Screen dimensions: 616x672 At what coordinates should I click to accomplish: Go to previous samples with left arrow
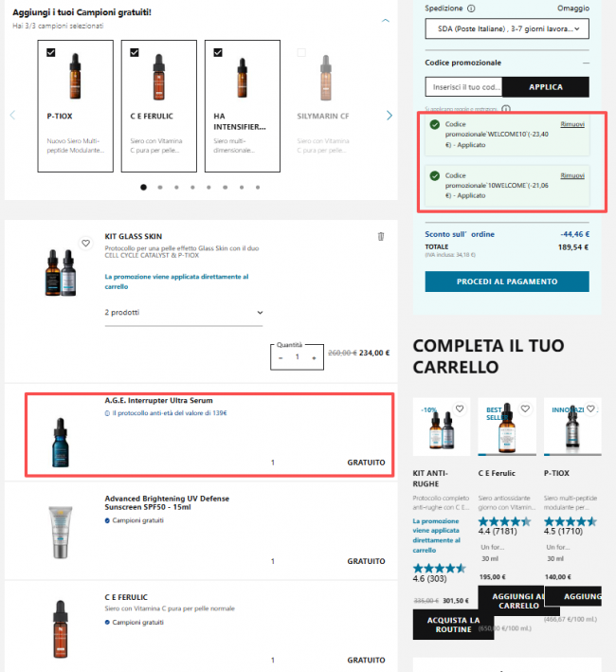(12, 116)
